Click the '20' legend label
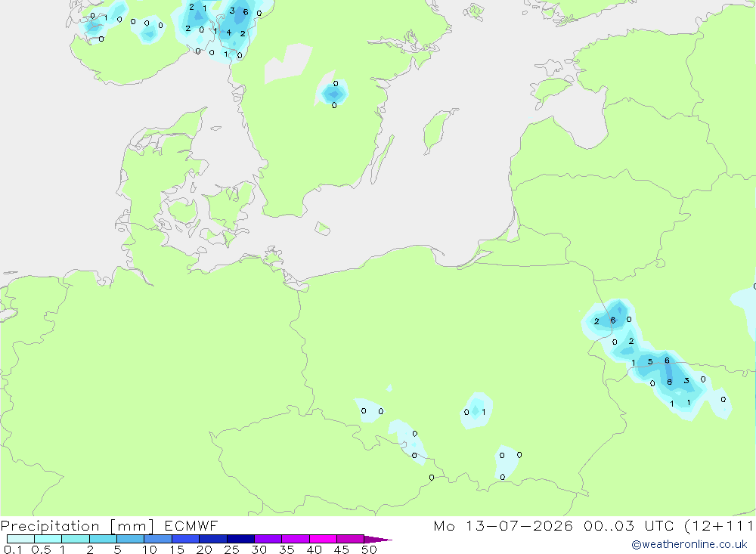 (204, 549)
